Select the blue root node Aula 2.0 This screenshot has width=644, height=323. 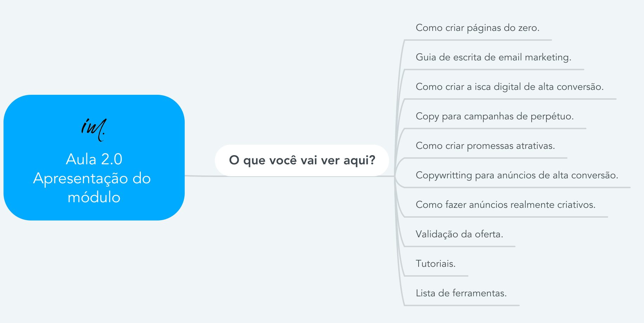point(94,158)
